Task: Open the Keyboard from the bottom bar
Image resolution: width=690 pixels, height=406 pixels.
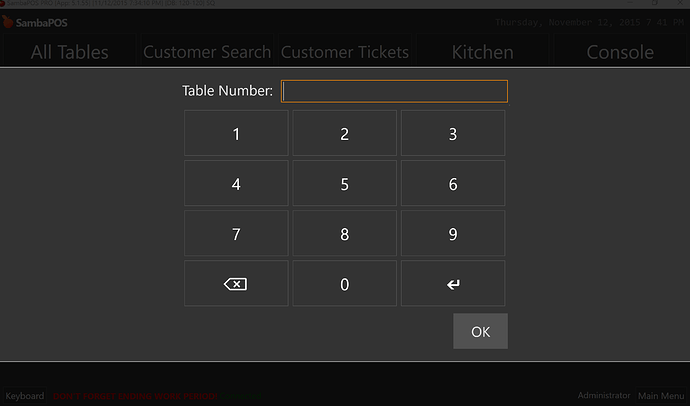Action: [25, 396]
